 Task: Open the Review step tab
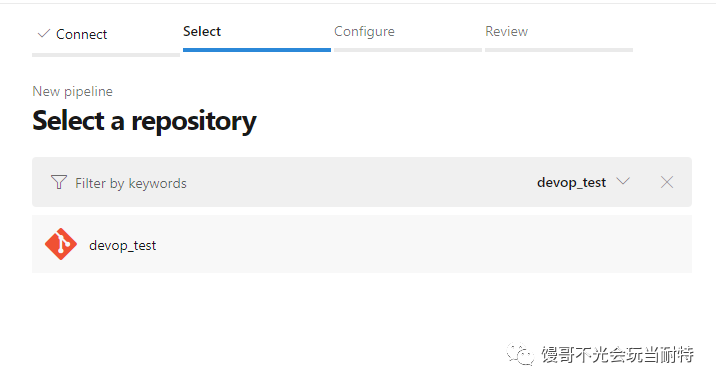506,32
